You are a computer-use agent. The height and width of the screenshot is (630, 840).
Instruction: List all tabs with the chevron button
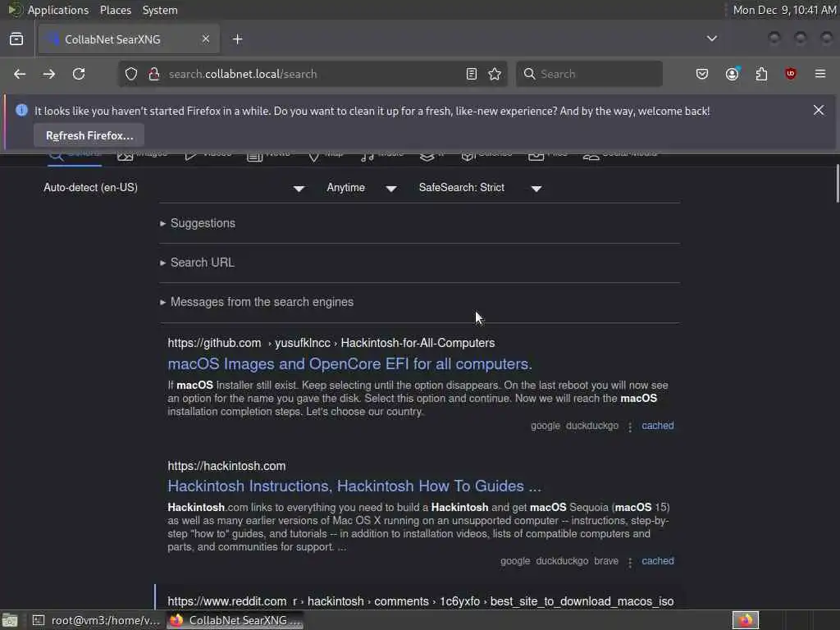[712, 39]
